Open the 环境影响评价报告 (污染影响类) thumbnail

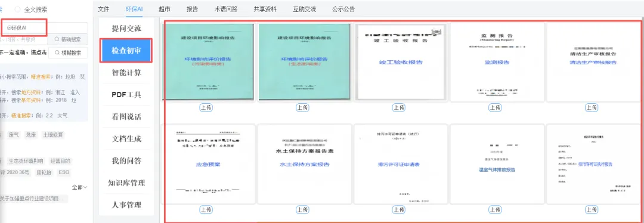tap(208, 61)
